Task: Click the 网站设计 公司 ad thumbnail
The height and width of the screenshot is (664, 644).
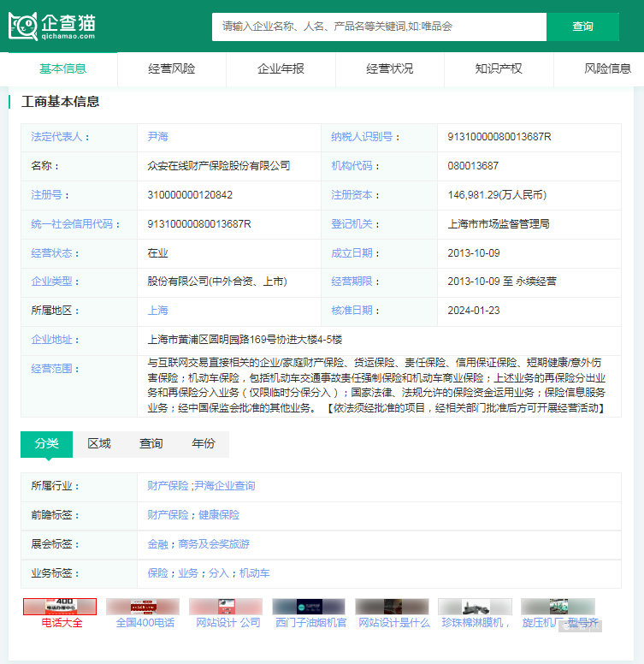Action: pyautogui.click(x=226, y=607)
